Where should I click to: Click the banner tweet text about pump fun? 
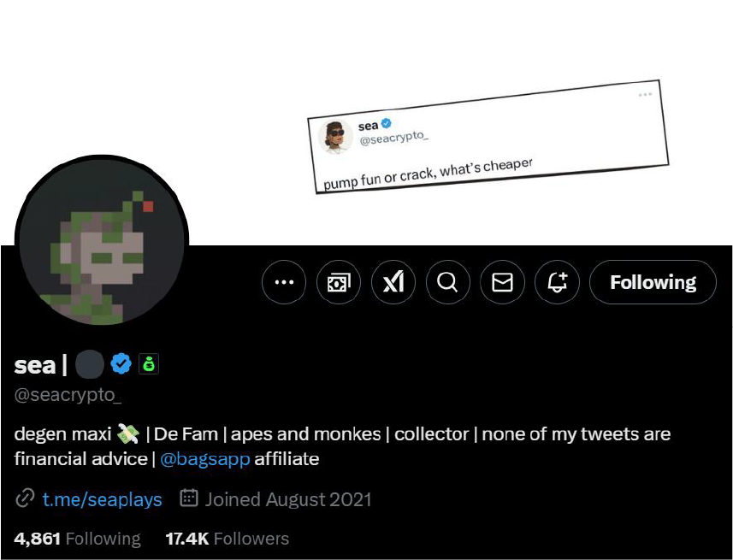point(428,174)
